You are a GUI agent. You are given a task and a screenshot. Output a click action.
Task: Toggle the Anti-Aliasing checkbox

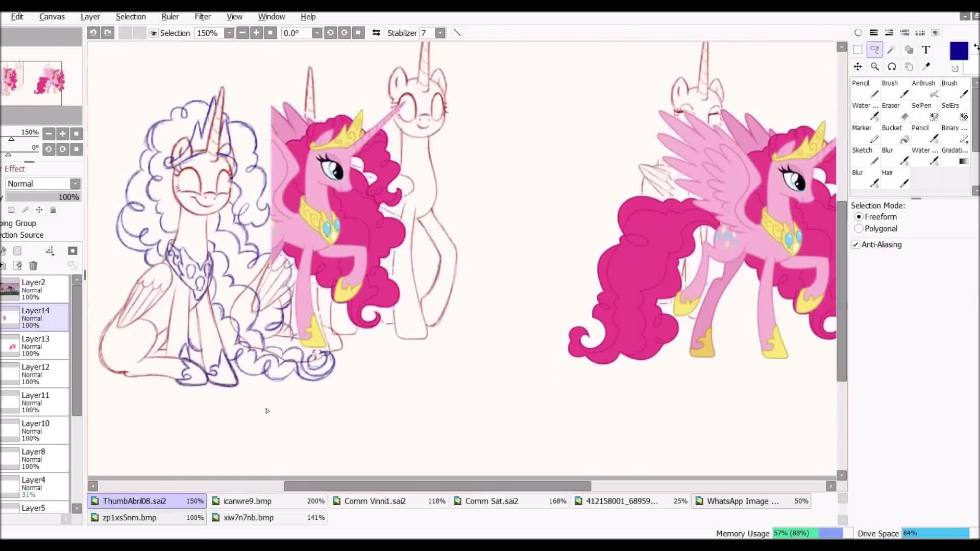(x=856, y=244)
